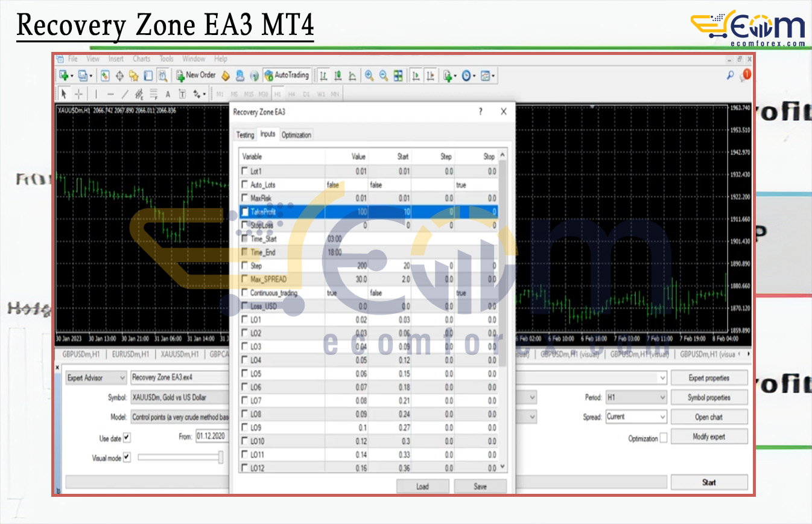The image size is (812, 524).
Task: Switch to the Optimization tab in dialog
Action: point(296,135)
